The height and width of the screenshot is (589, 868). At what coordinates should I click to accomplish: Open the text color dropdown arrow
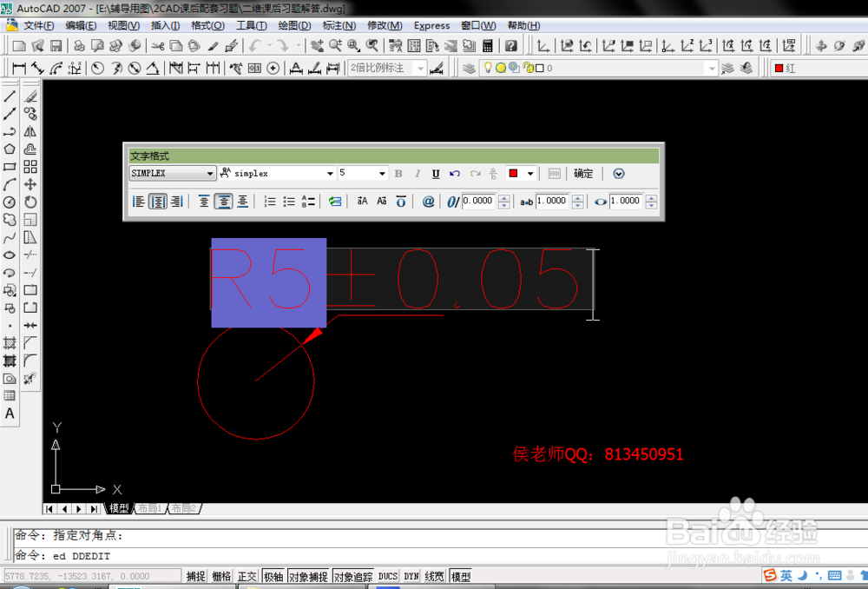coord(530,174)
